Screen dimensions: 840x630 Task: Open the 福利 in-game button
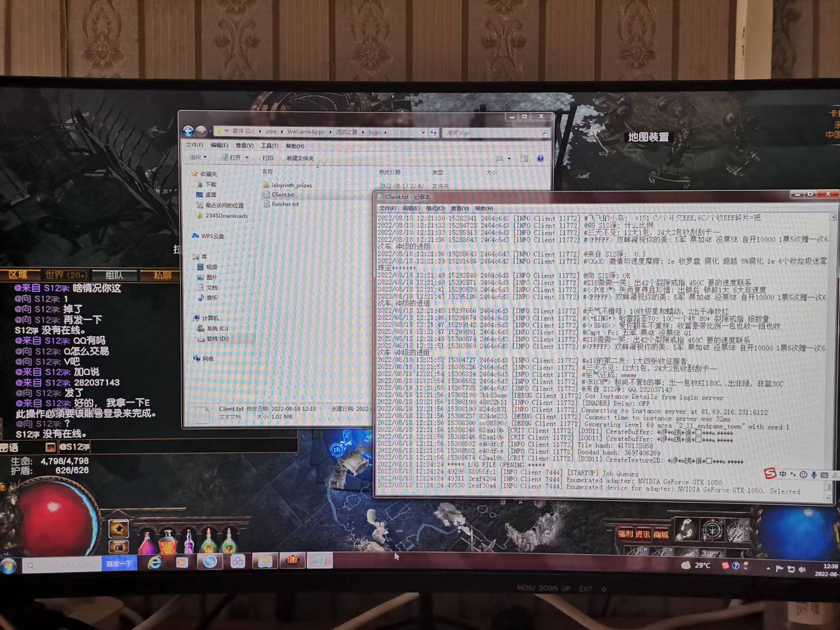click(625, 534)
